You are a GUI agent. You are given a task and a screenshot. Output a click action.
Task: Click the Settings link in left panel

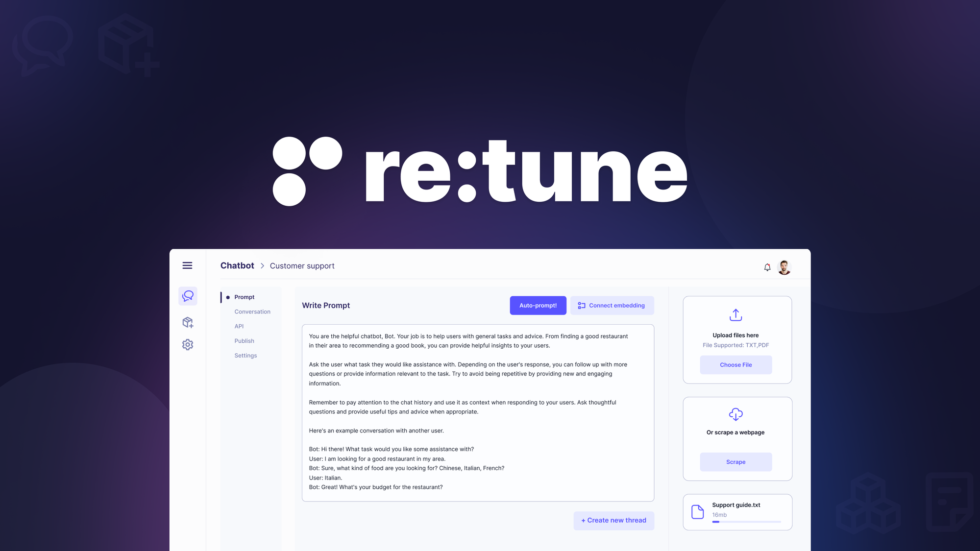[245, 355]
